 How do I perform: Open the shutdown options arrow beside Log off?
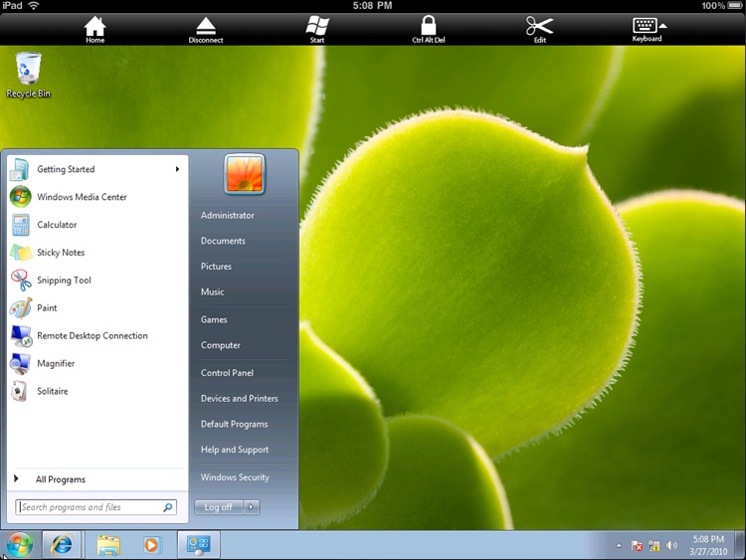(x=252, y=507)
